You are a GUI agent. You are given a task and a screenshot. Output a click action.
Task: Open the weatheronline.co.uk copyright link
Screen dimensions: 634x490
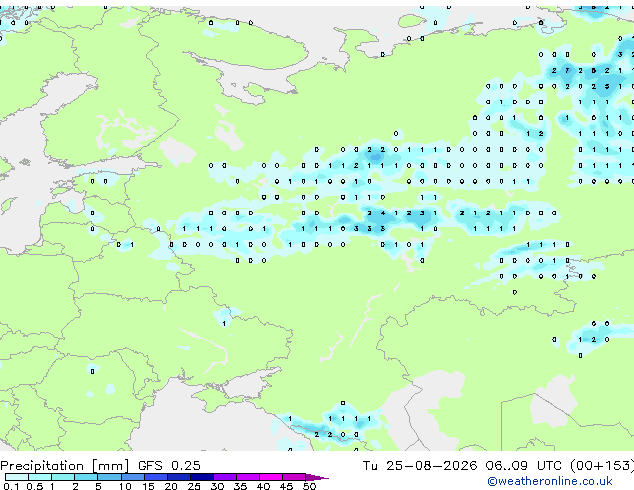(x=550, y=481)
